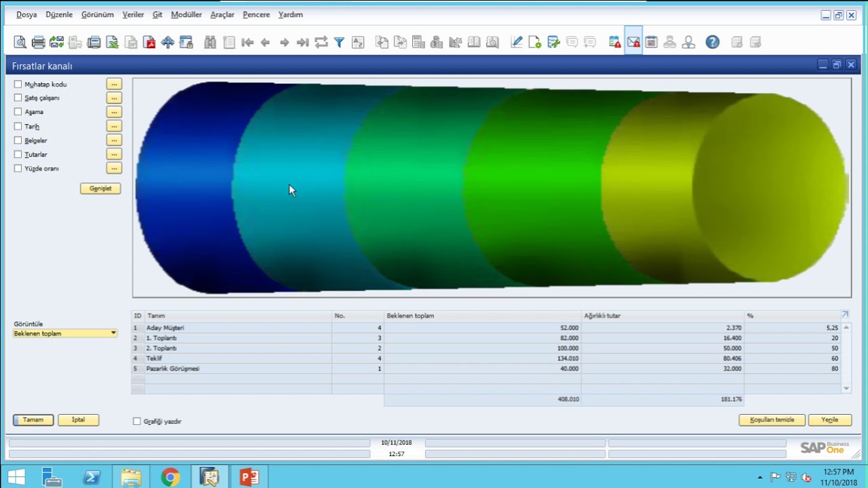The width and height of the screenshot is (868, 488).
Task: Open the Filter table funnel icon
Action: pos(340,42)
